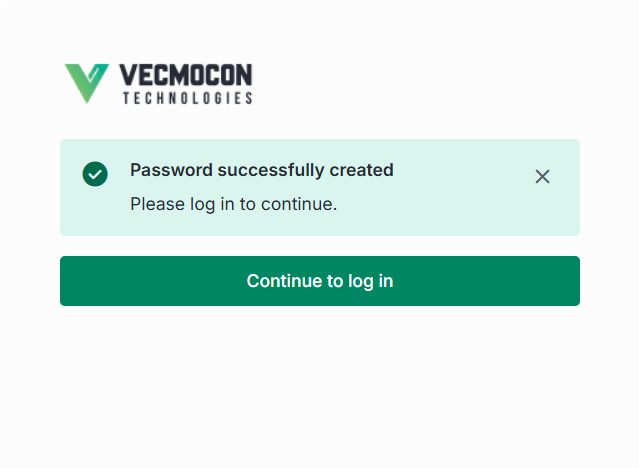Screen dimensions: 639x468
Task: Click the "Please log in to continue" message
Action: click(233, 204)
